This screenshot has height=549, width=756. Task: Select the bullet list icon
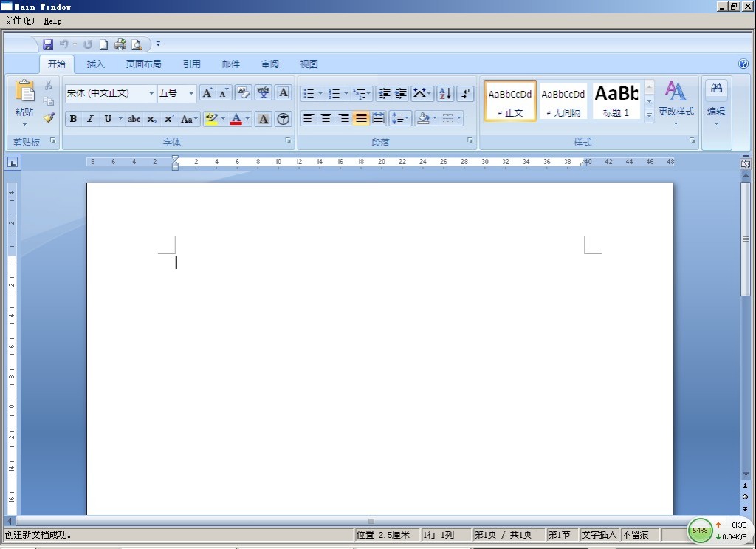[x=309, y=93]
